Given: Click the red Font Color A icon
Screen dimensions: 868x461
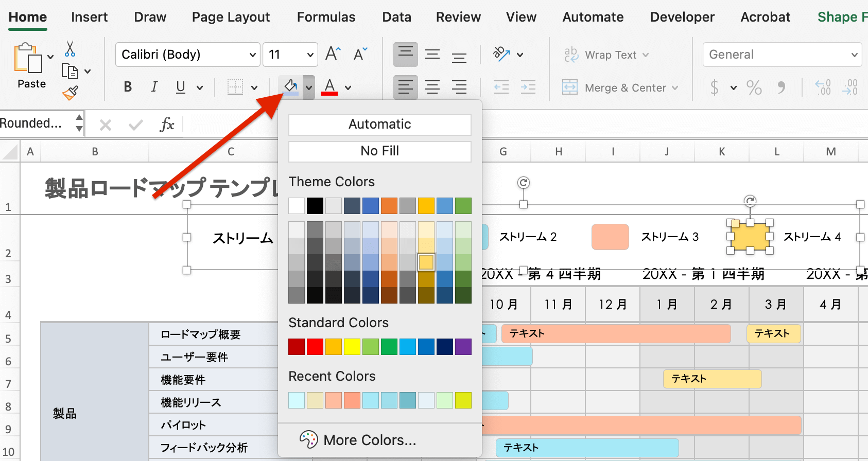Looking at the screenshot, I should [x=329, y=87].
